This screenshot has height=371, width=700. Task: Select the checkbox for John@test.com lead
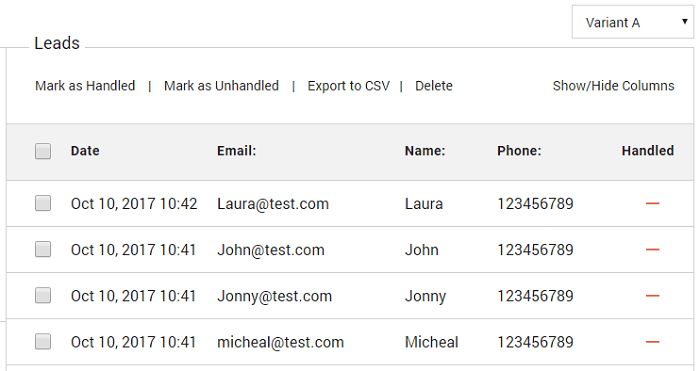coord(43,249)
